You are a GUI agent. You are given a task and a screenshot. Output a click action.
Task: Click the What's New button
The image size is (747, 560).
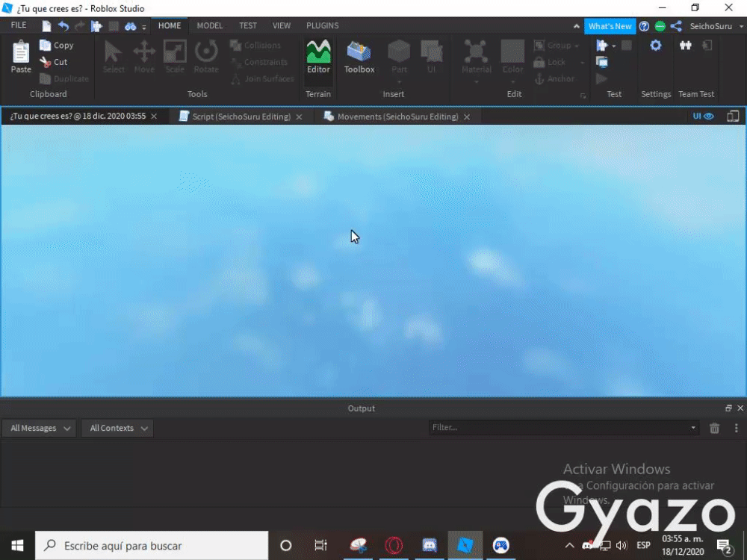[610, 26]
